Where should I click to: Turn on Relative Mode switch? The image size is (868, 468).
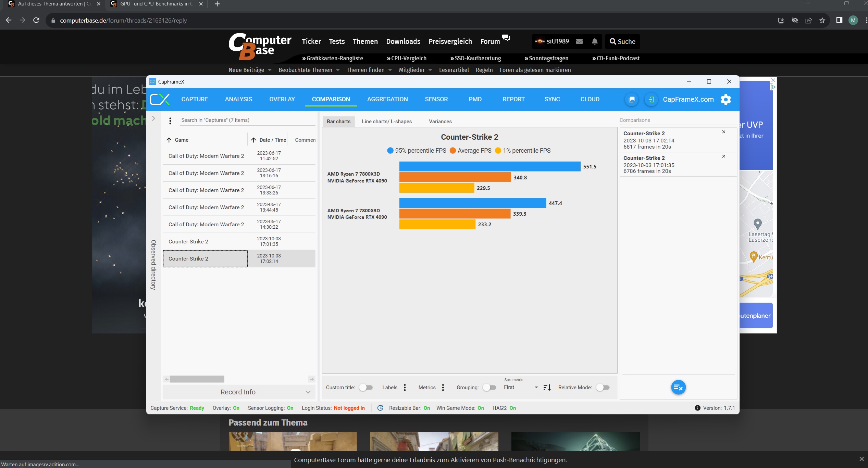point(603,387)
